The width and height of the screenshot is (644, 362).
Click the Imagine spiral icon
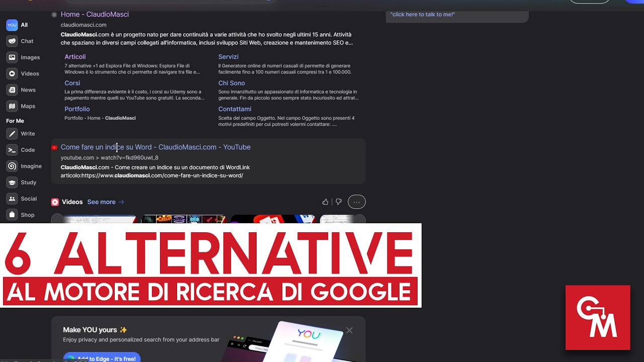click(12, 166)
